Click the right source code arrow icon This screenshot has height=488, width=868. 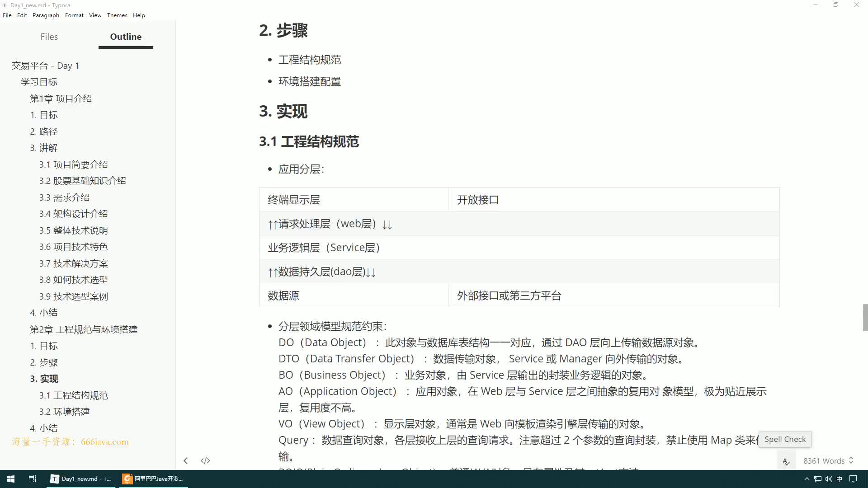(x=205, y=460)
